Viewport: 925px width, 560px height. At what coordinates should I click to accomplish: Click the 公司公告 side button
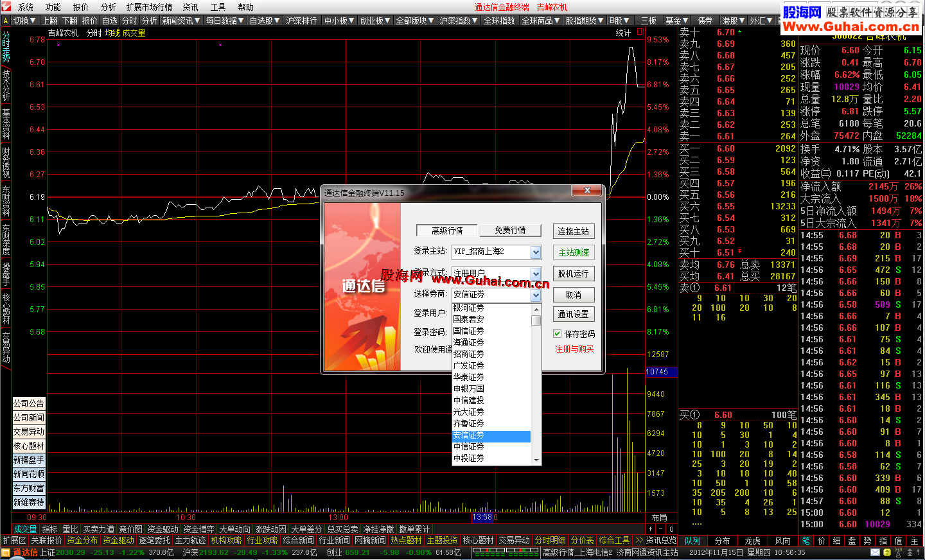coord(29,403)
